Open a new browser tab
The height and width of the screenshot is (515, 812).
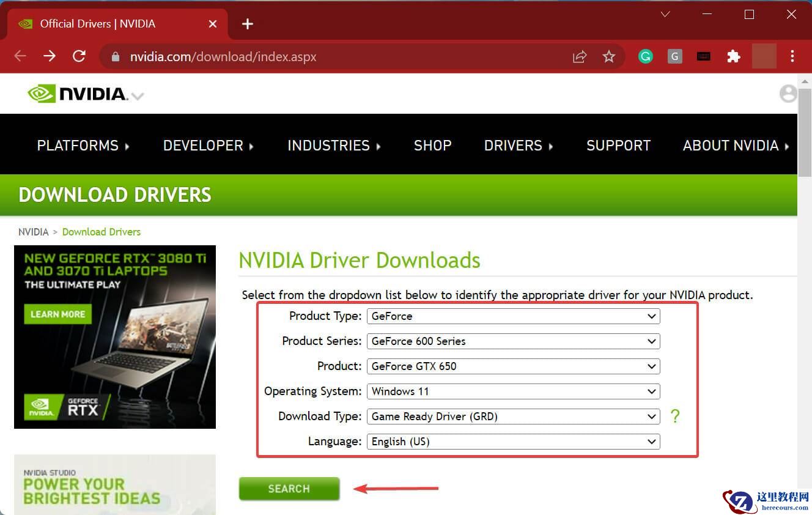point(247,24)
